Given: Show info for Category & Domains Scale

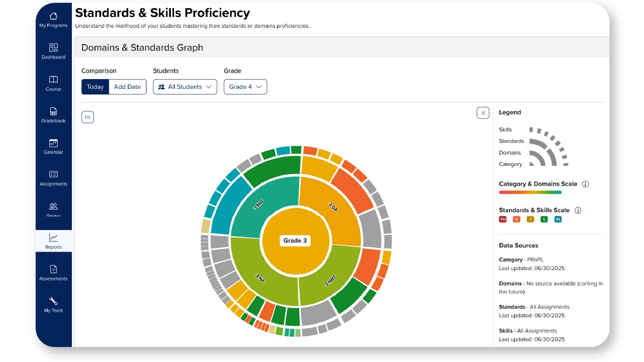Looking at the screenshot, I should (586, 184).
